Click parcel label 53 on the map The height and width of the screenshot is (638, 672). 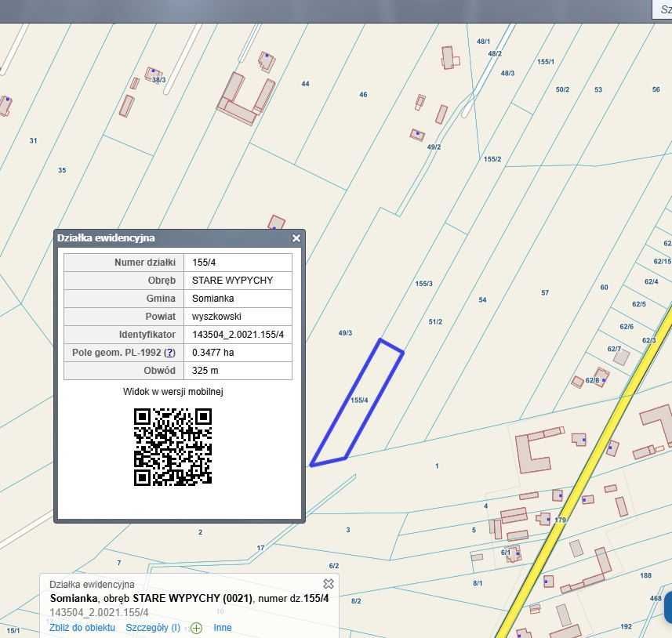click(x=598, y=89)
